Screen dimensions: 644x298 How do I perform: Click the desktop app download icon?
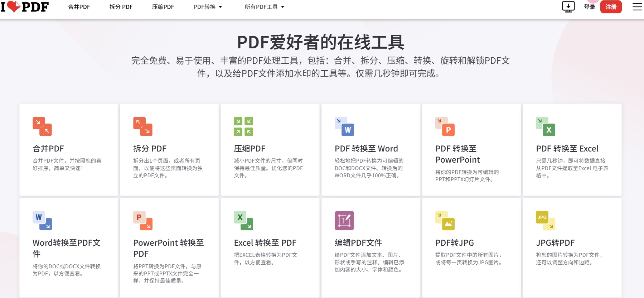pos(568,7)
